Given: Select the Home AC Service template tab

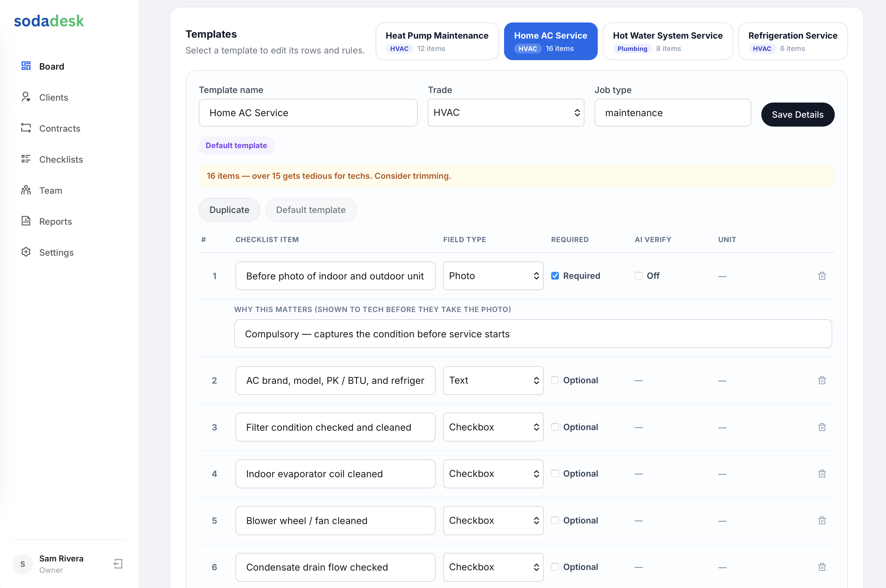Looking at the screenshot, I should tap(550, 41).
